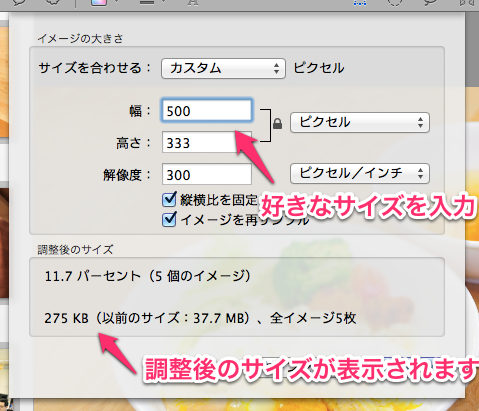
Task: Click the 幅 width field showing 500
Action: pyautogui.click(x=207, y=110)
